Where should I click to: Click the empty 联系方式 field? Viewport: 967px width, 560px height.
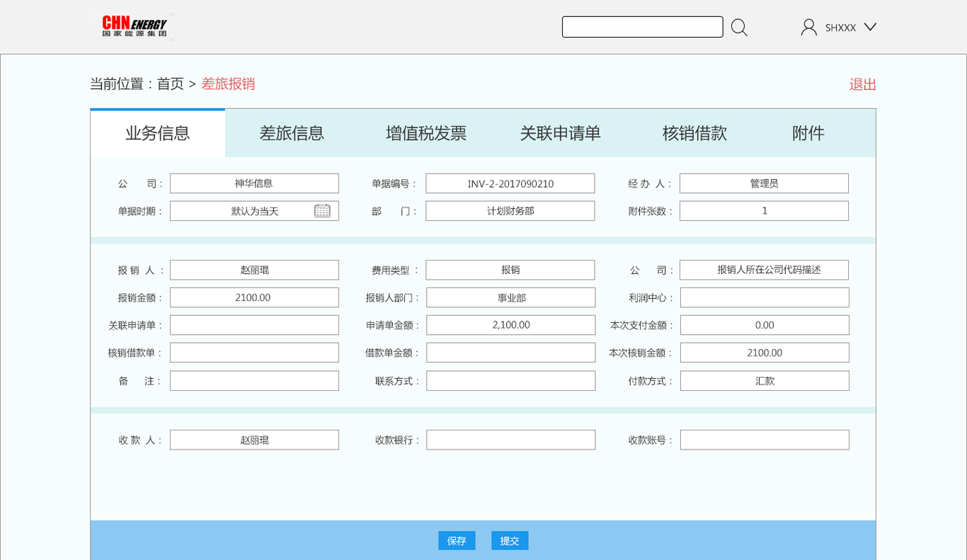[x=510, y=381]
